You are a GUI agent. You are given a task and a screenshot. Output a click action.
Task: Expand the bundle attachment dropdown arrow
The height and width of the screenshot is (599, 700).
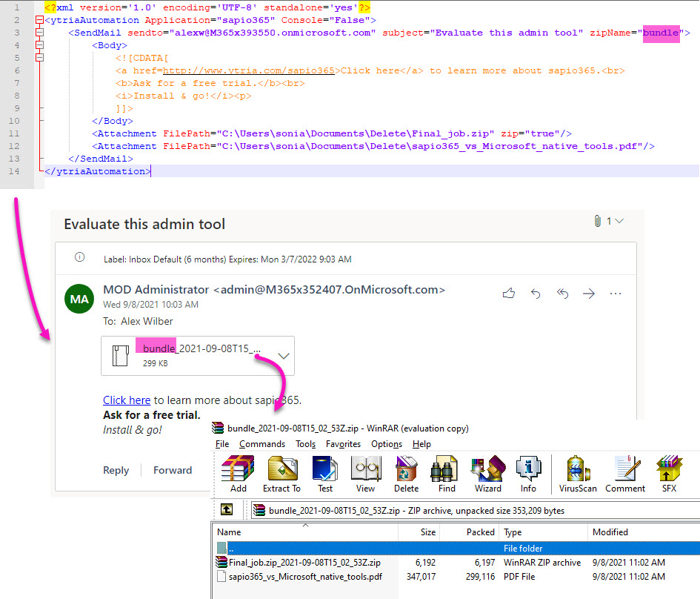coord(282,356)
